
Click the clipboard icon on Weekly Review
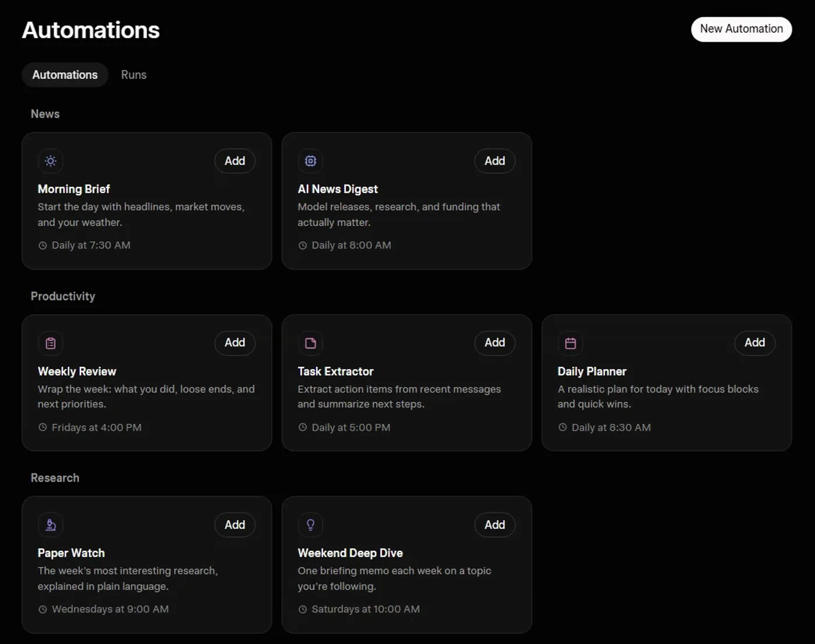tap(51, 344)
